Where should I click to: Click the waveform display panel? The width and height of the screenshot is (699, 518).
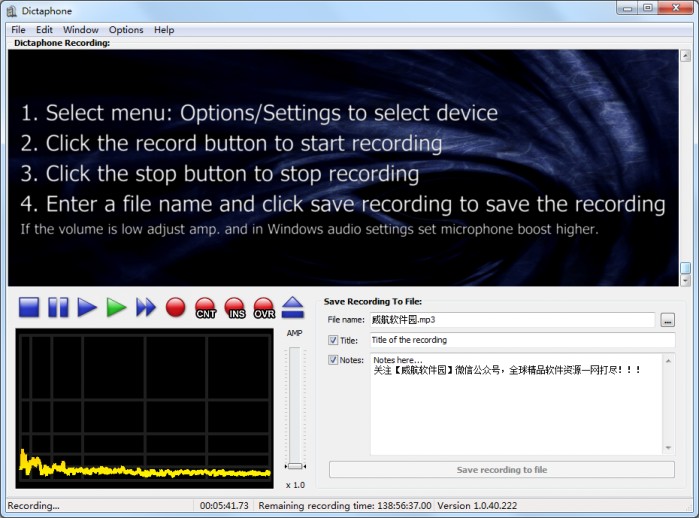144,408
